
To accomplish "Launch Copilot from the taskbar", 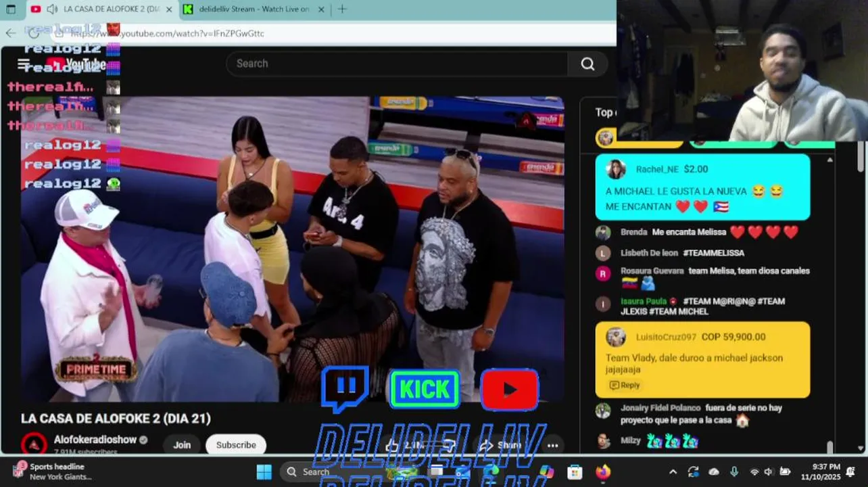I will point(547,471).
